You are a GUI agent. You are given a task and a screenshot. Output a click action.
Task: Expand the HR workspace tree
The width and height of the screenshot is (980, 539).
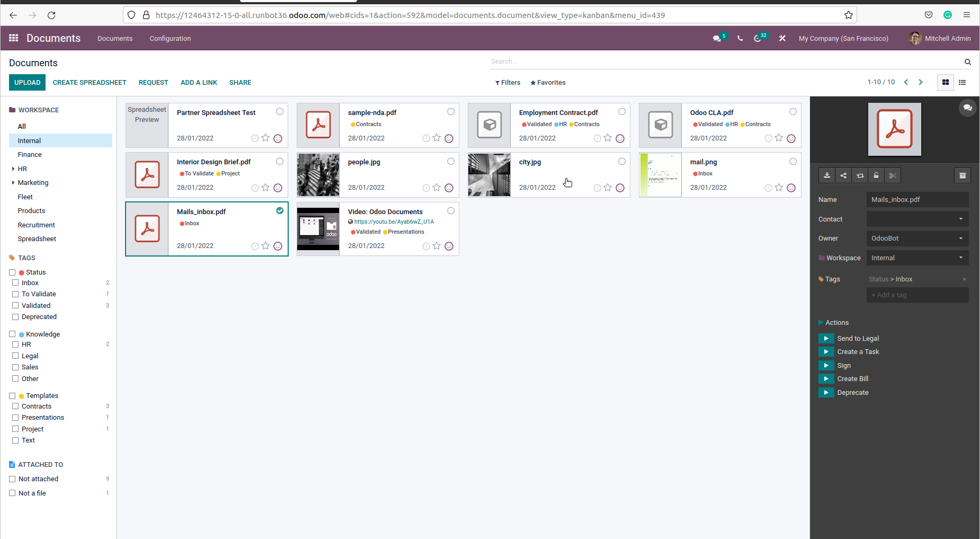pyautogui.click(x=13, y=169)
